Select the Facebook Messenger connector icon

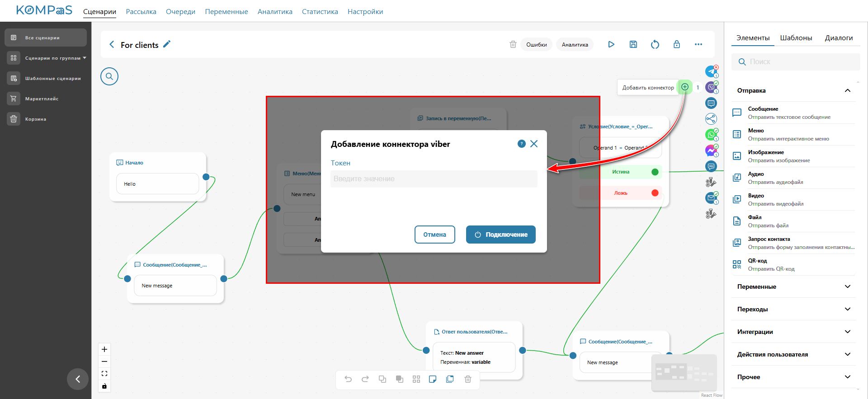[x=711, y=150]
